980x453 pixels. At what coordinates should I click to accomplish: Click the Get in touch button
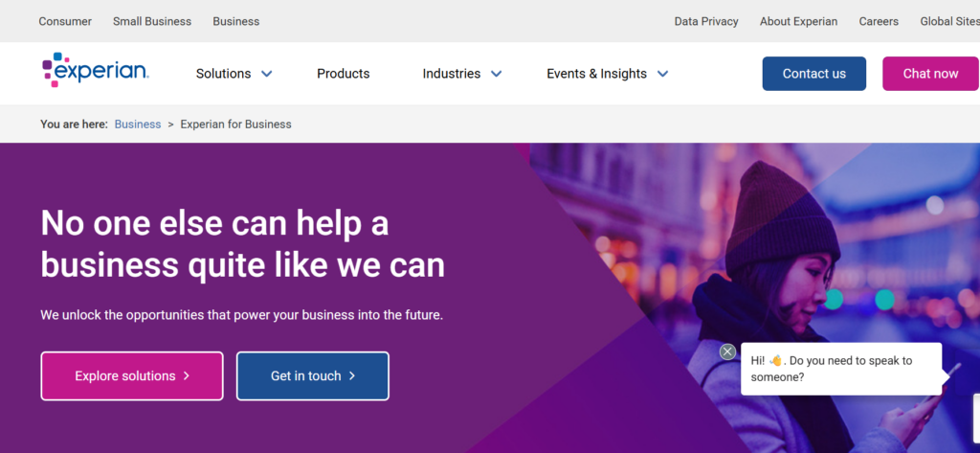[313, 376]
